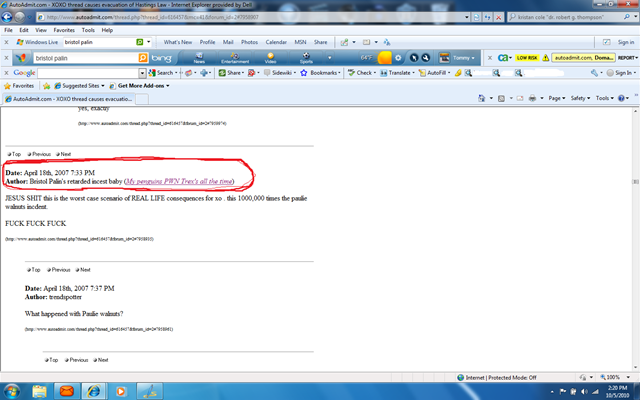
Task: Expand the IE address bar dropdown
Action: click(467, 17)
